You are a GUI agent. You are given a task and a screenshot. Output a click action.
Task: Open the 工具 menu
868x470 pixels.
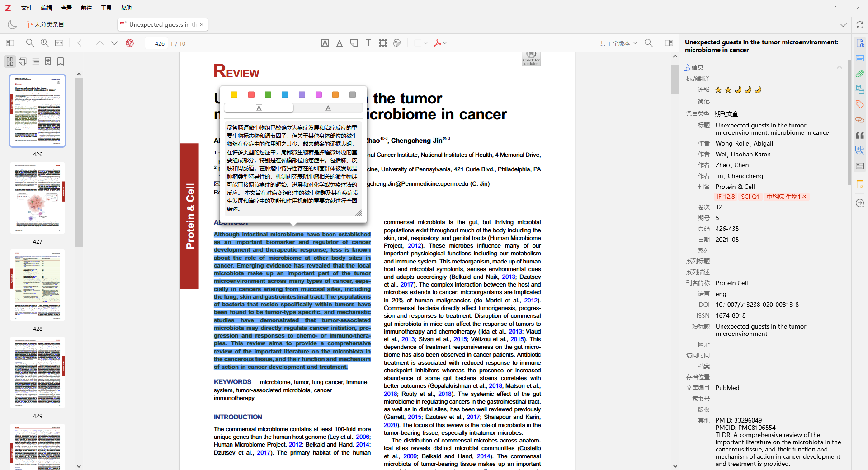pos(106,8)
